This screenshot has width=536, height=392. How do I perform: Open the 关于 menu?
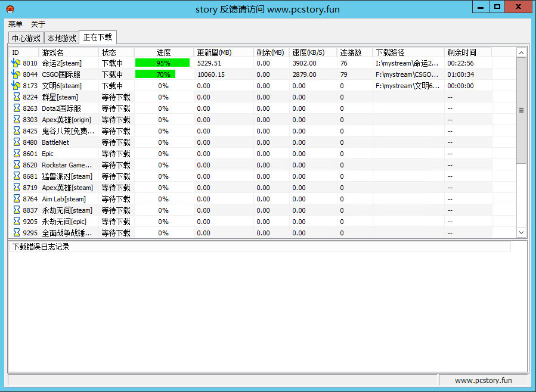pos(38,24)
